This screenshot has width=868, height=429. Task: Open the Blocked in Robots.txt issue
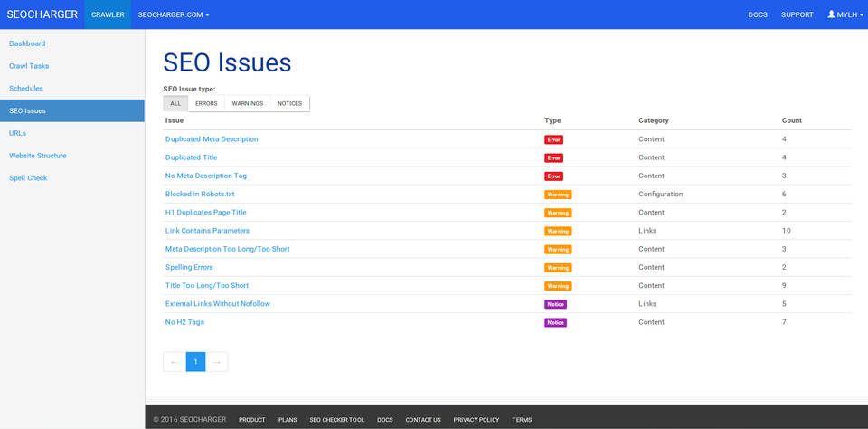200,194
